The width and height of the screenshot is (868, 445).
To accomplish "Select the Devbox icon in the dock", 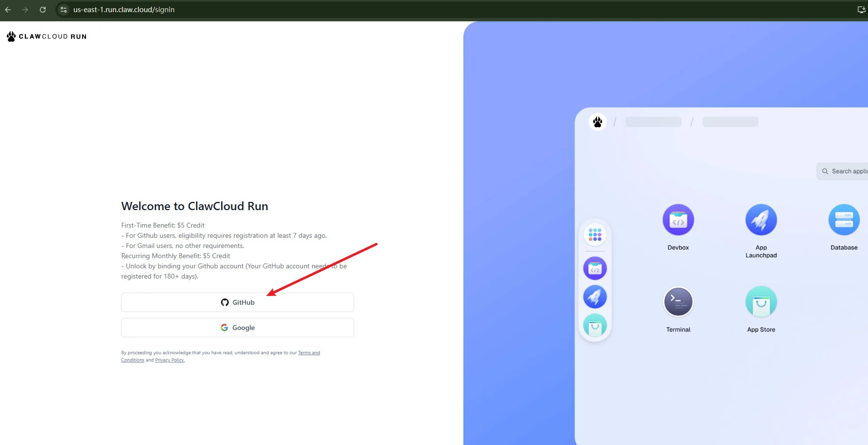I will pyautogui.click(x=595, y=268).
